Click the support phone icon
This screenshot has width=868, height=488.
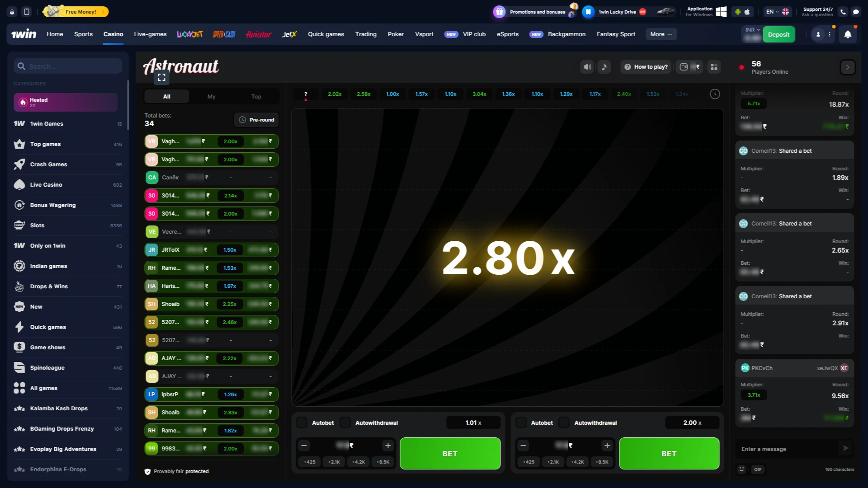click(843, 12)
